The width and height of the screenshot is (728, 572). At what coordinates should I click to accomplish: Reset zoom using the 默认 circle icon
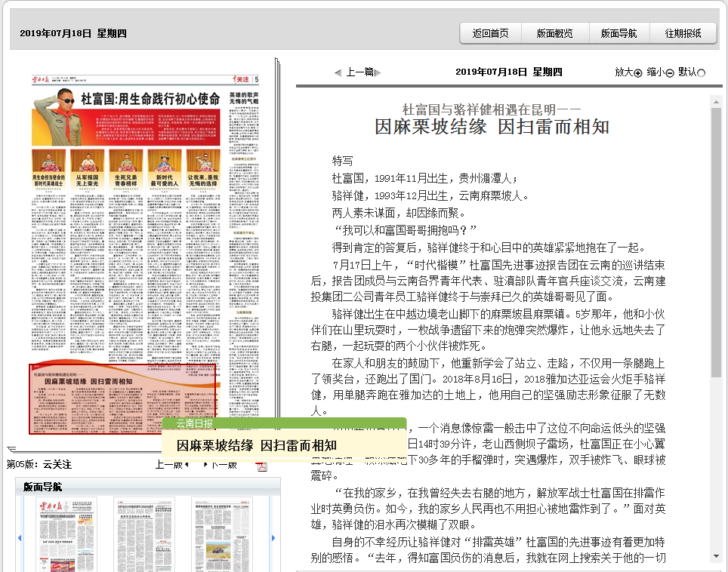click(x=701, y=72)
